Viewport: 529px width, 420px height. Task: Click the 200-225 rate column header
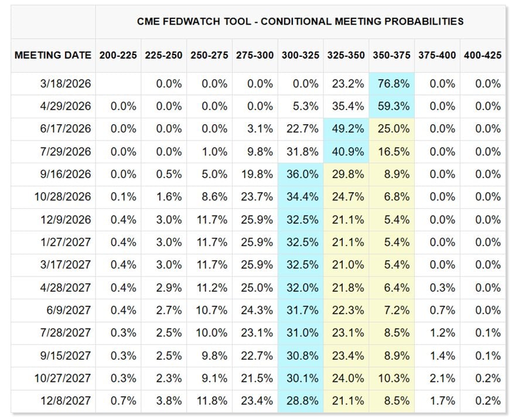pos(118,55)
